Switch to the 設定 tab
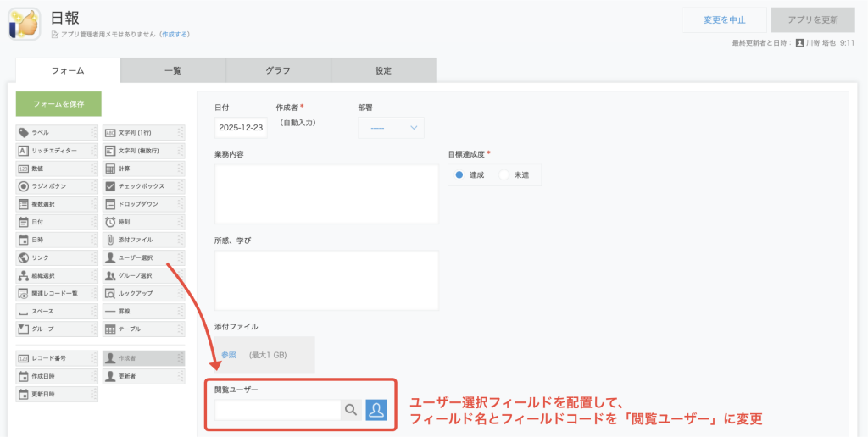868x437 pixels. (x=384, y=70)
